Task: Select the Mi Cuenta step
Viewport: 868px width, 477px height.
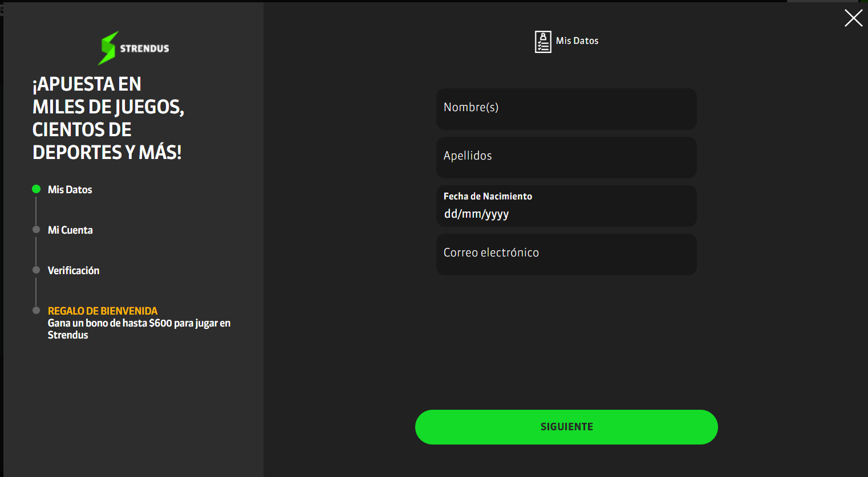Action: point(70,230)
